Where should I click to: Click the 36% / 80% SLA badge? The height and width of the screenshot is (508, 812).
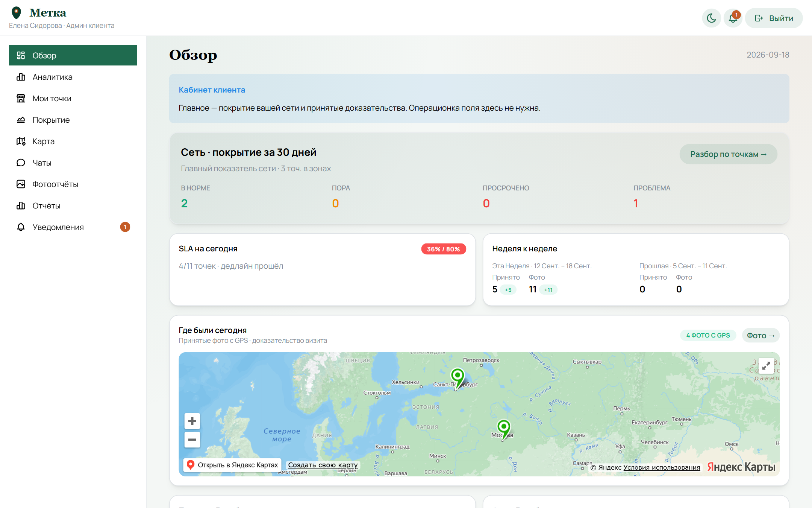(x=443, y=249)
